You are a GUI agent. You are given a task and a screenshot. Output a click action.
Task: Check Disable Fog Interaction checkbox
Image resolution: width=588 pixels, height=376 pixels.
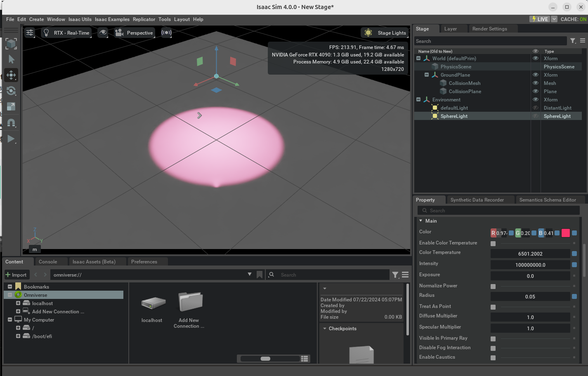point(493,348)
